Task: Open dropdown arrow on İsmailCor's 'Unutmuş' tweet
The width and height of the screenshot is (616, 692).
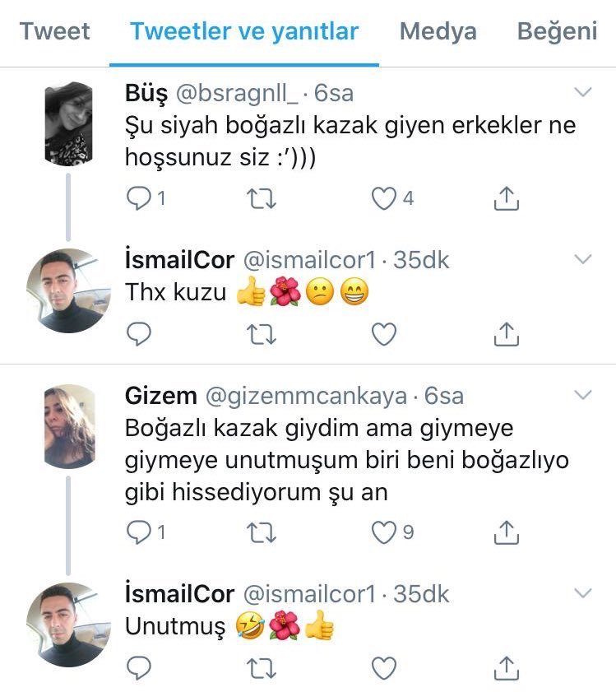Action: [x=582, y=592]
